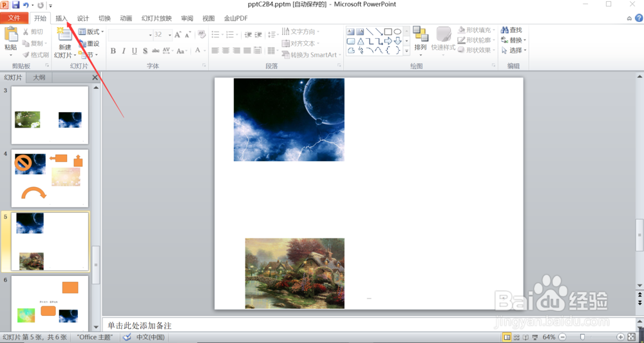Click the Columns icon in paragraph group
This screenshot has width=644, height=343.
click(272, 50)
